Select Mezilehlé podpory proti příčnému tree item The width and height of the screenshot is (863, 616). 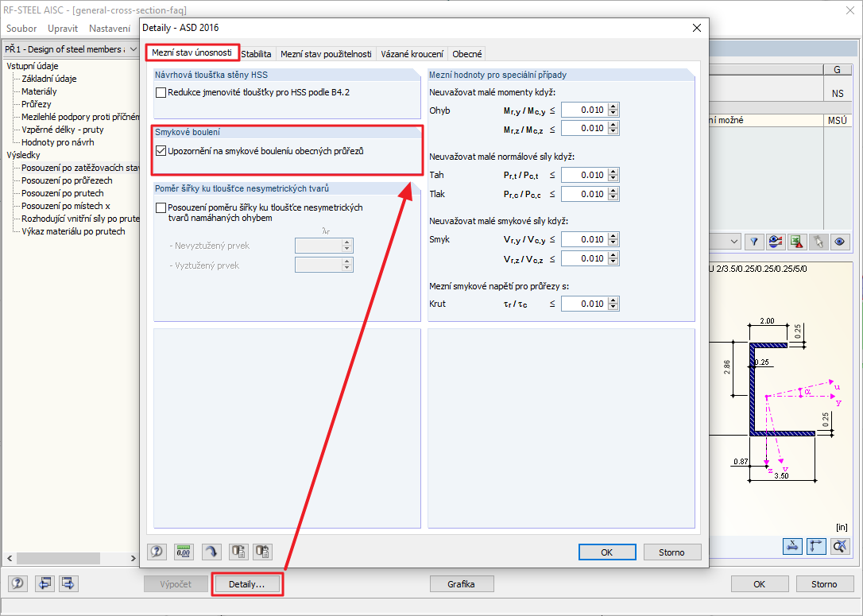(x=80, y=117)
